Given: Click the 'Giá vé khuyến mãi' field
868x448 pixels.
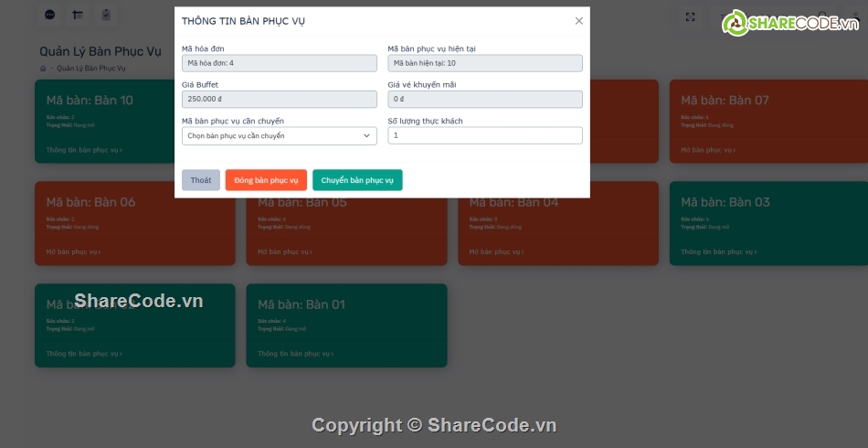Looking at the screenshot, I should (x=484, y=99).
